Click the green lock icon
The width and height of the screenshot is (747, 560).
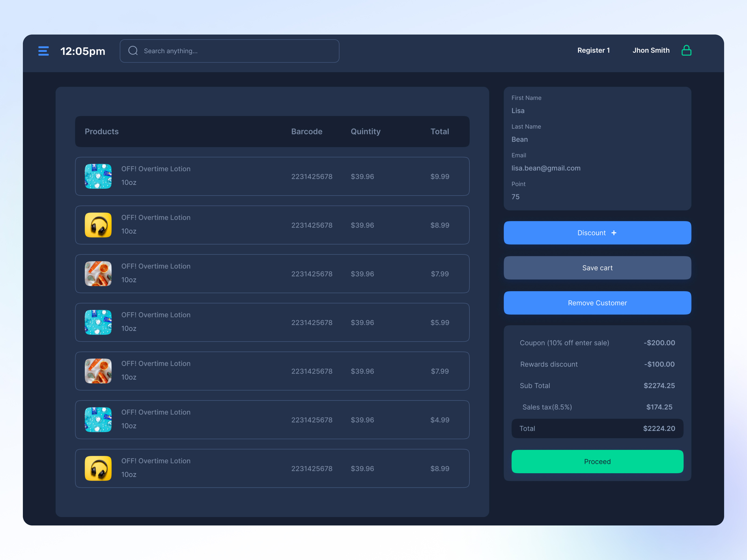click(x=686, y=50)
